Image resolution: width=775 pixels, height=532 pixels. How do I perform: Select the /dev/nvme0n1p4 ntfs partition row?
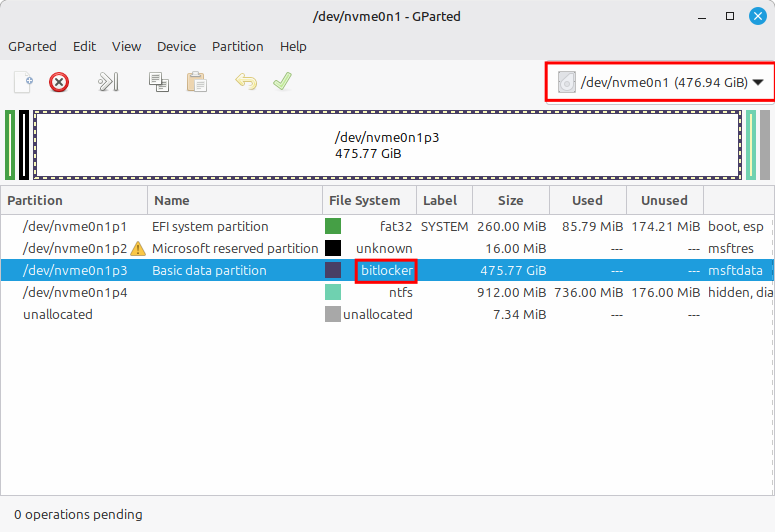point(210,292)
